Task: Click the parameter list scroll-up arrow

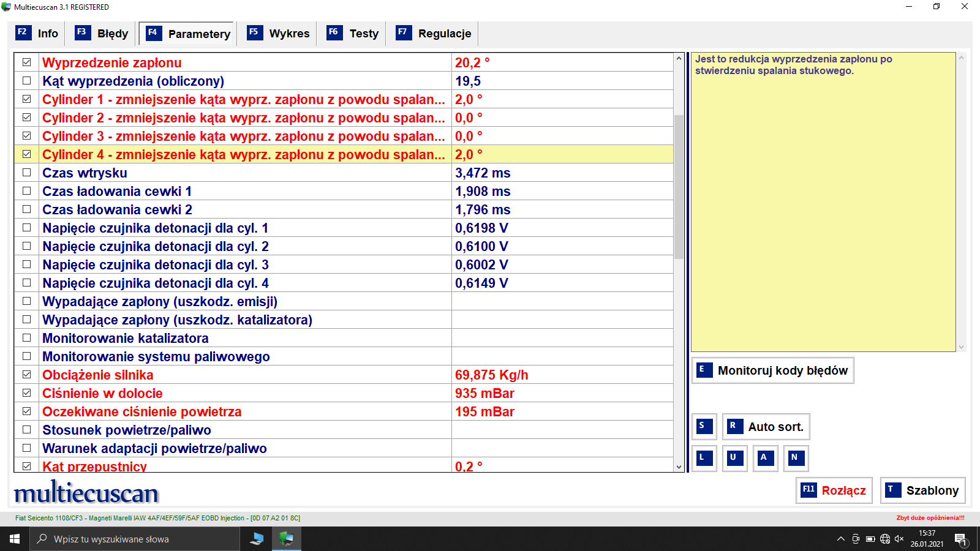Action: coord(679,58)
